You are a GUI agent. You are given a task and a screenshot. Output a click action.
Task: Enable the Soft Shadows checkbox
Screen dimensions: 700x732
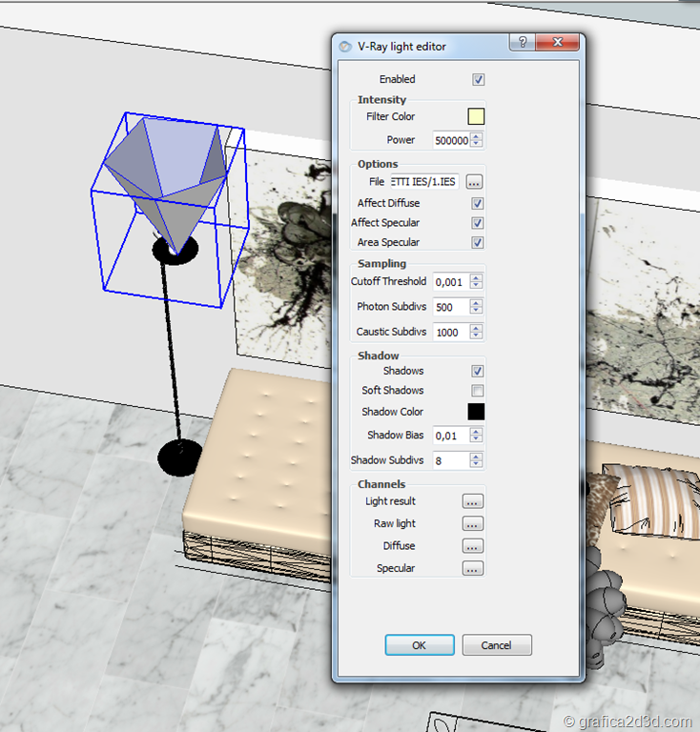478,391
